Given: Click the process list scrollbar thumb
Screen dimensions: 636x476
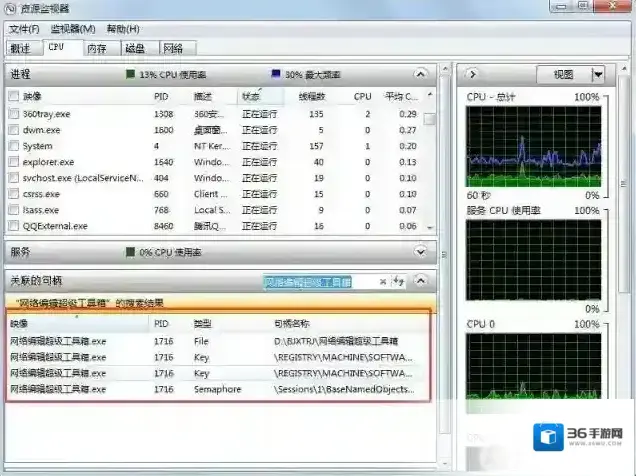Looking at the screenshot, I should (x=429, y=119).
